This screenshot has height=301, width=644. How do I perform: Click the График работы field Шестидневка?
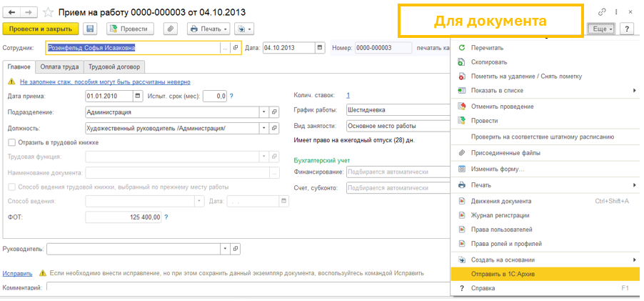click(398, 110)
